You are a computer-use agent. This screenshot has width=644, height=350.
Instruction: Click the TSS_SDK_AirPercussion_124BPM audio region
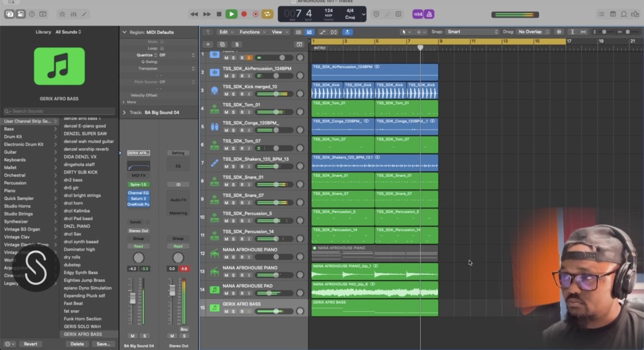pyautogui.click(x=375, y=72)
